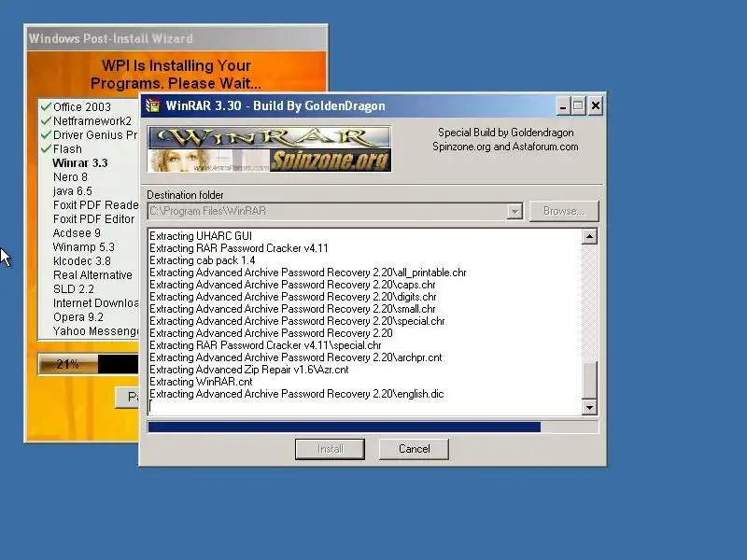Click the Windows Post-Install Wizard title bar
The image size is (747, 560).
coord(176,38)
